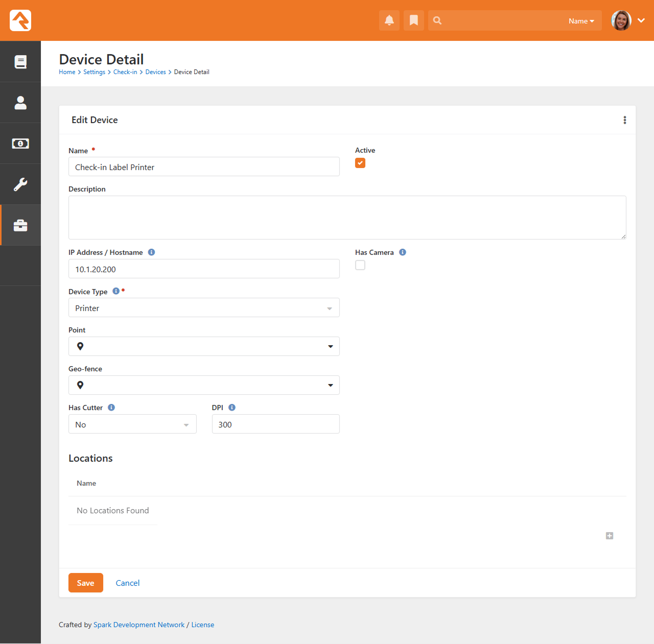Click the user profile avatar

621,20
